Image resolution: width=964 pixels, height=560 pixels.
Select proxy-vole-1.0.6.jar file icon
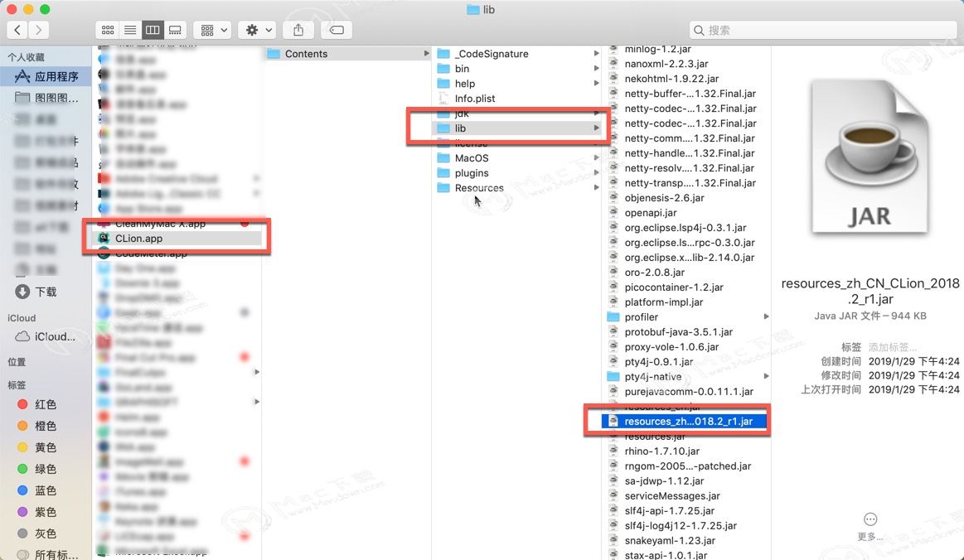point(613,346)
